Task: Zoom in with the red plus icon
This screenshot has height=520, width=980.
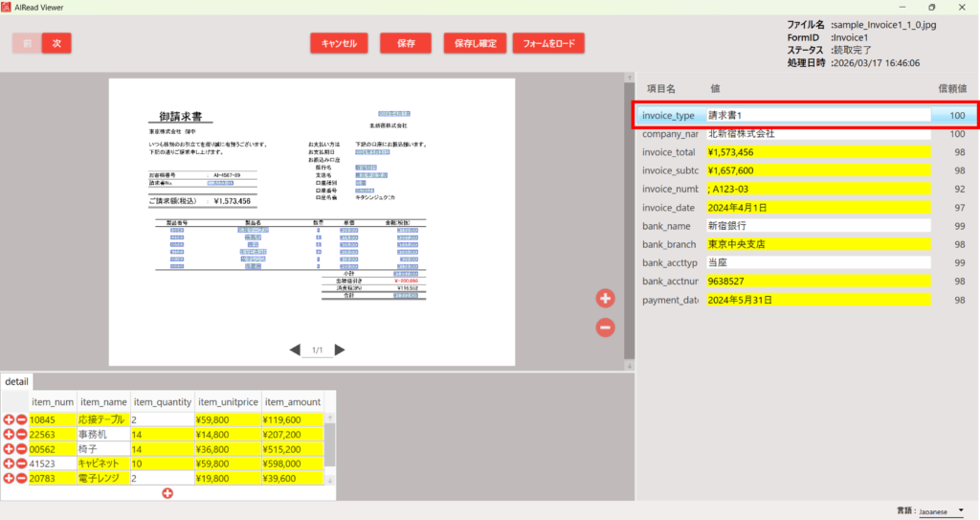Action: point(605,299)
